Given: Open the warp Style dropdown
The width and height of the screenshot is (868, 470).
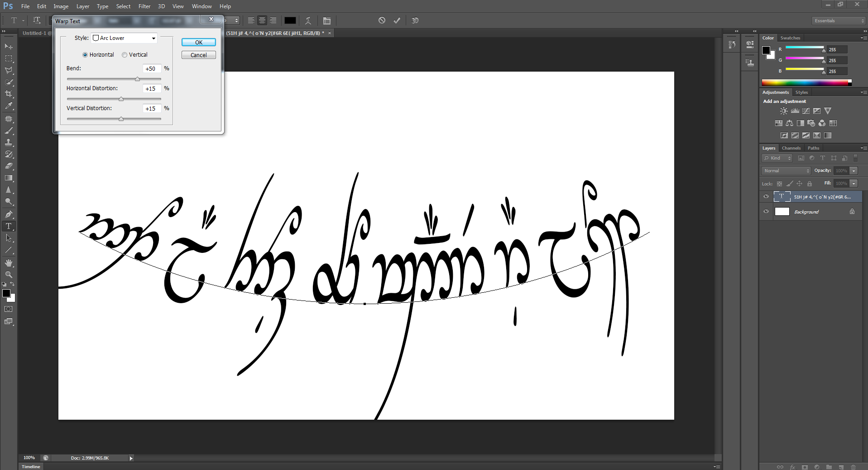Looking at the screenshot, I should click(x=125, y=38).
